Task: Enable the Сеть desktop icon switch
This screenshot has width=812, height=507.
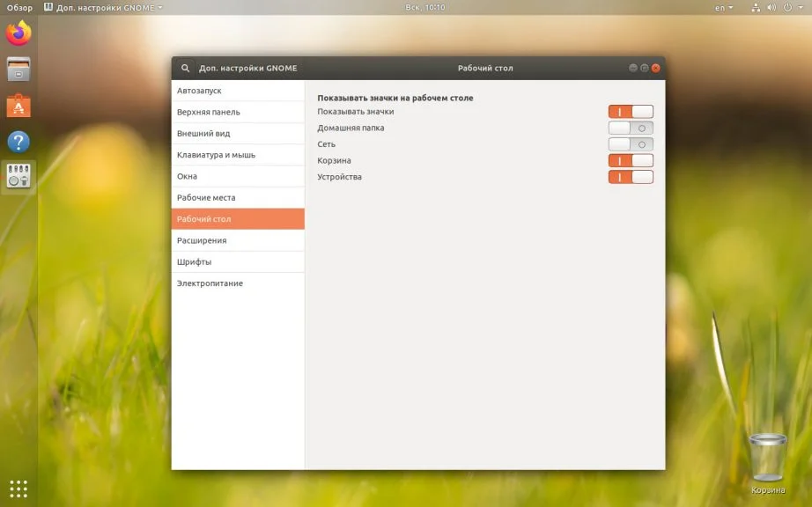Action: click(x=631, y=144)
